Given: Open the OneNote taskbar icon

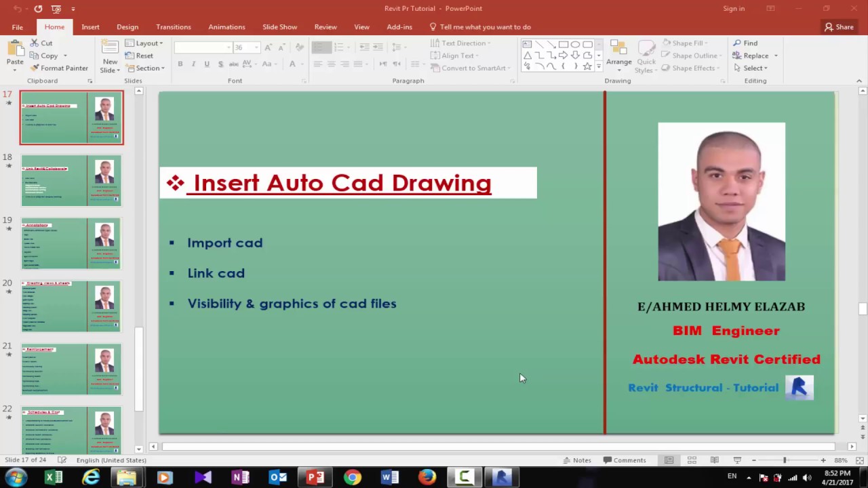Looking at the screenshot, I should point(241,477).
